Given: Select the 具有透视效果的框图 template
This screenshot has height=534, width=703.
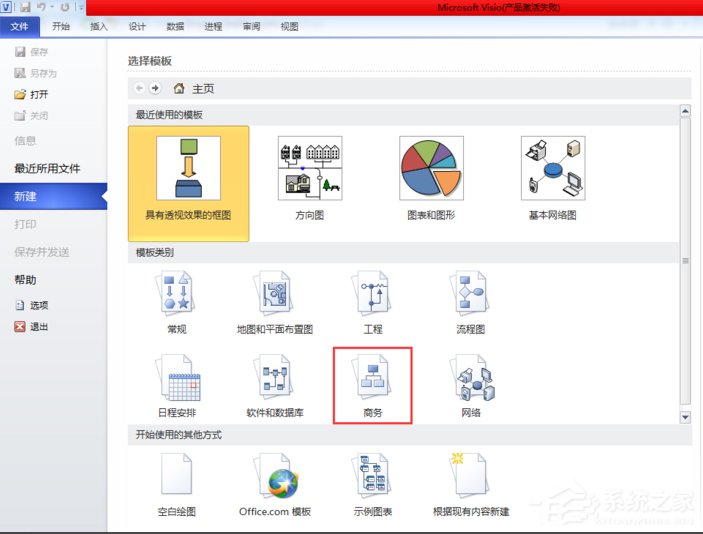Looking at the screenshot, I should pos(188,183).
